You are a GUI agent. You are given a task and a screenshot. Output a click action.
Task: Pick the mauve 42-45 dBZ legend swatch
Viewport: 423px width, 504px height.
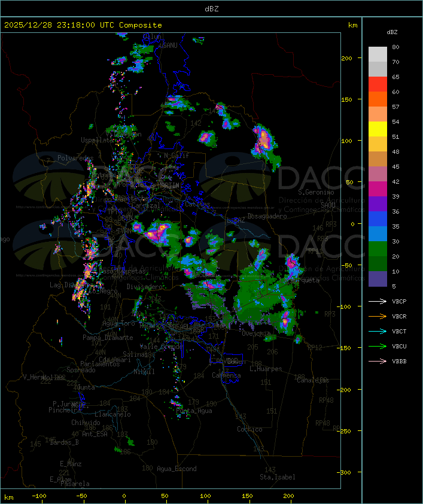point(378,174)
